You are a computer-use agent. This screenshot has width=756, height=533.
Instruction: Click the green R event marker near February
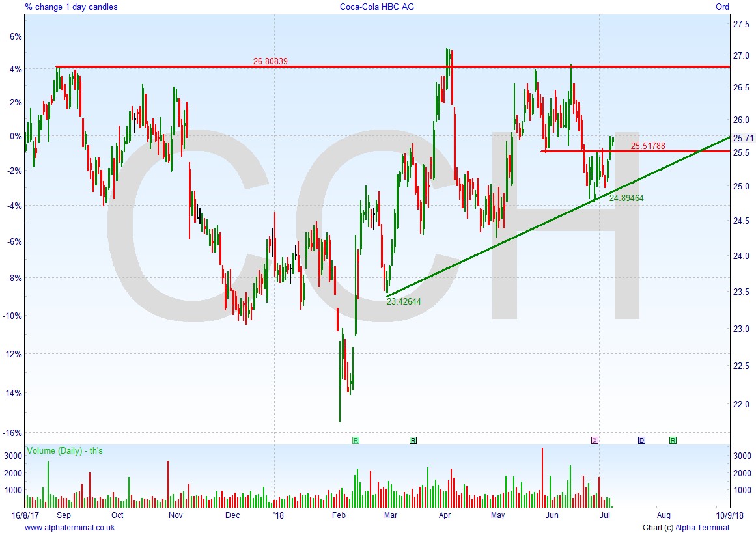point(356,440)
